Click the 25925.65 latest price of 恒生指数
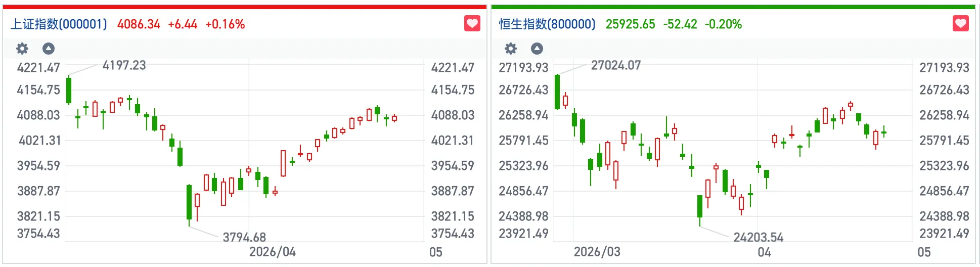This screenshot has width=980, height=267. coord(630,24)
